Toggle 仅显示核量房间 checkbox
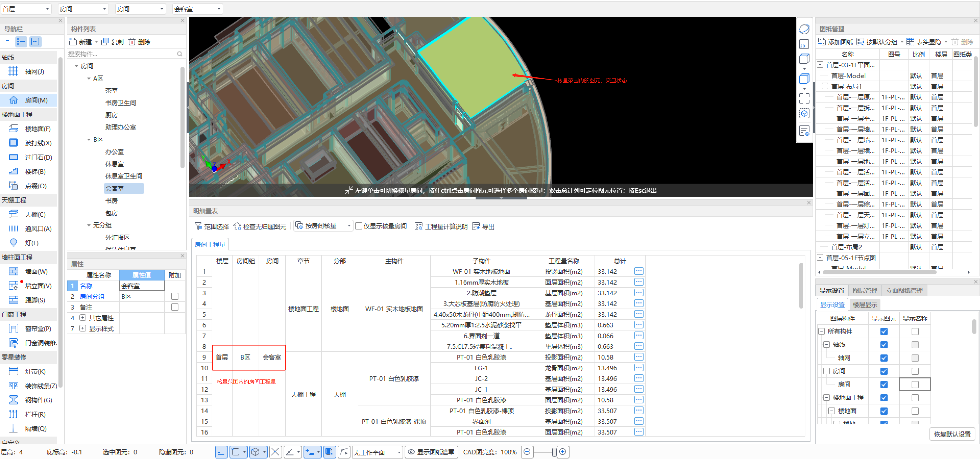Screen dimensions: 980x459 pos(358,226)
